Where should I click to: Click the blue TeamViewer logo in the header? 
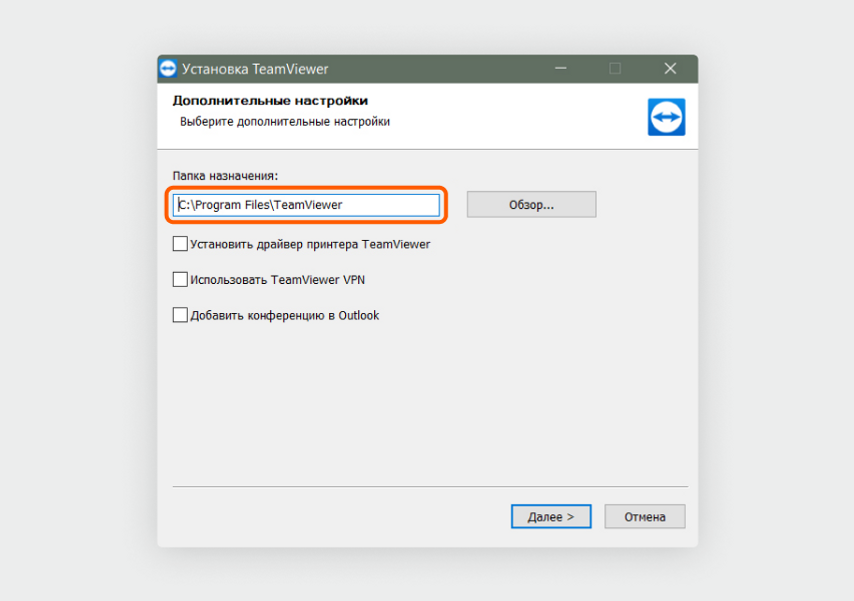[x=666, y=117]
